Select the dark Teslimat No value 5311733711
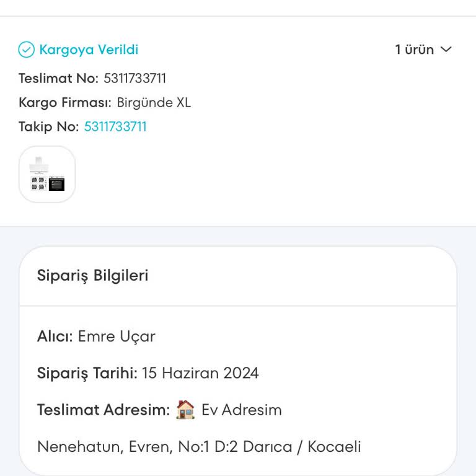The width and height of the screenshot is (476, 476). [x=135, y=79]
